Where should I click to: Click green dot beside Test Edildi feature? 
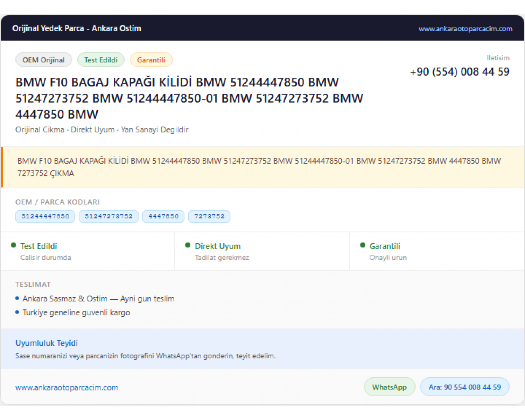[14, 245]
